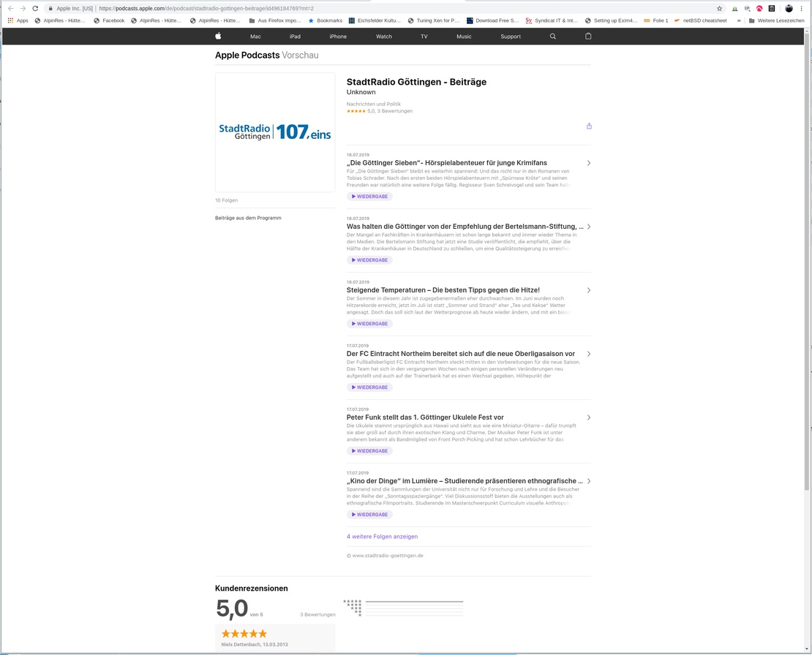Click the Apple logo in the navigation bar
This screenshot has width=812, height=655.
point(218,37)
